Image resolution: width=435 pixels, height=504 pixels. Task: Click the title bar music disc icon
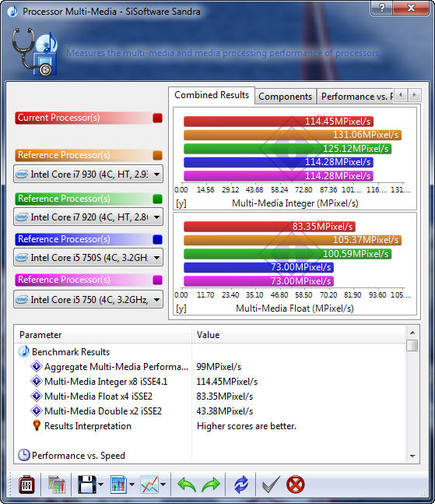pos(12,12)
